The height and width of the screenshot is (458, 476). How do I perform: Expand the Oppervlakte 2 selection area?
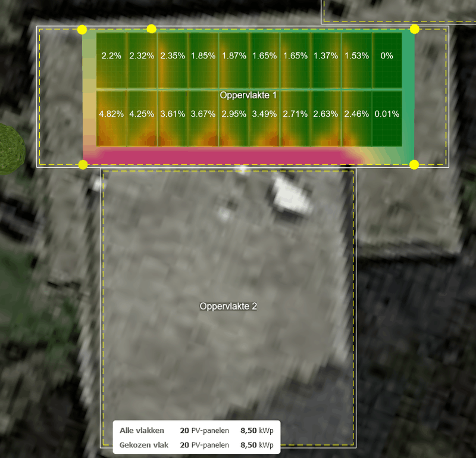229,307
